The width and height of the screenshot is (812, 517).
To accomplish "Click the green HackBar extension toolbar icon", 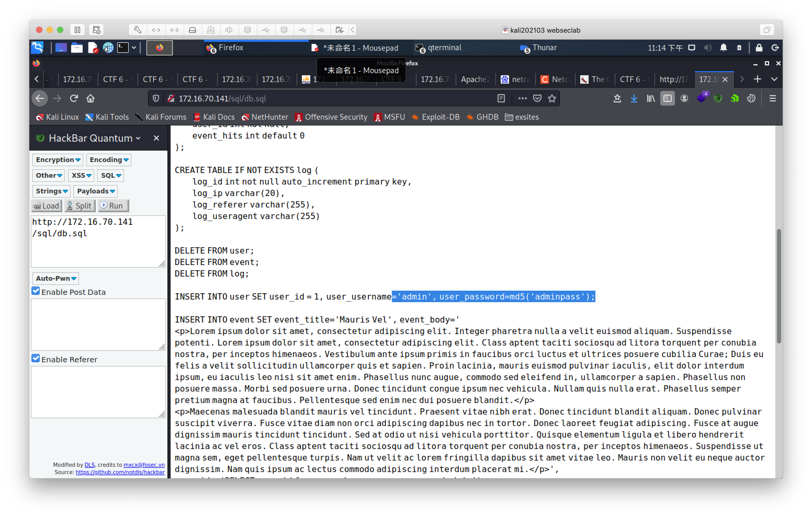I will point(718,99).
